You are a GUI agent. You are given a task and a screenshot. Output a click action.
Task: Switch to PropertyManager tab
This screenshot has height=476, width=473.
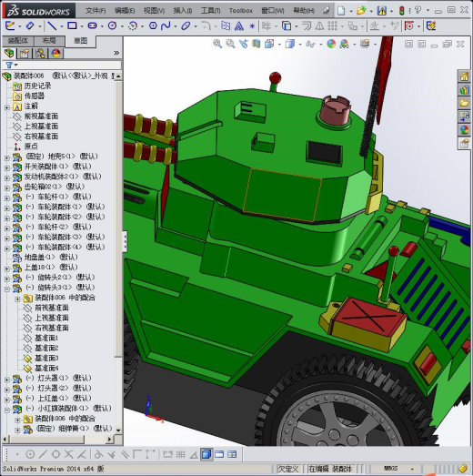[x=25, y=54]
